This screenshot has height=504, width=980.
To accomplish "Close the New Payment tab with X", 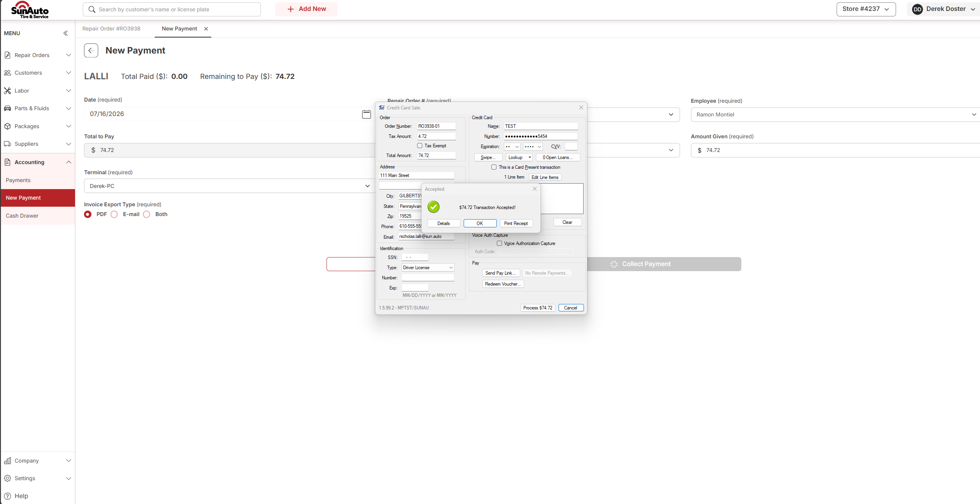I will coord(206,29).
